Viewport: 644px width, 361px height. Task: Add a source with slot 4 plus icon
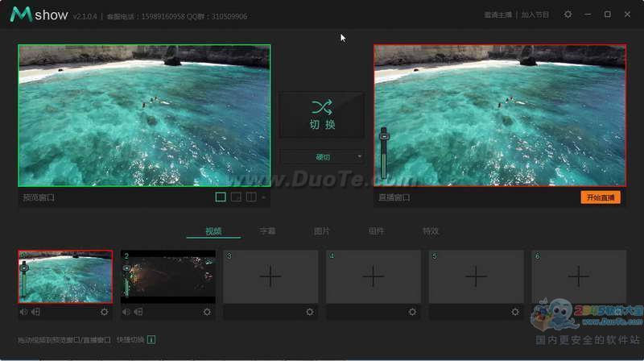coord(373,277)
